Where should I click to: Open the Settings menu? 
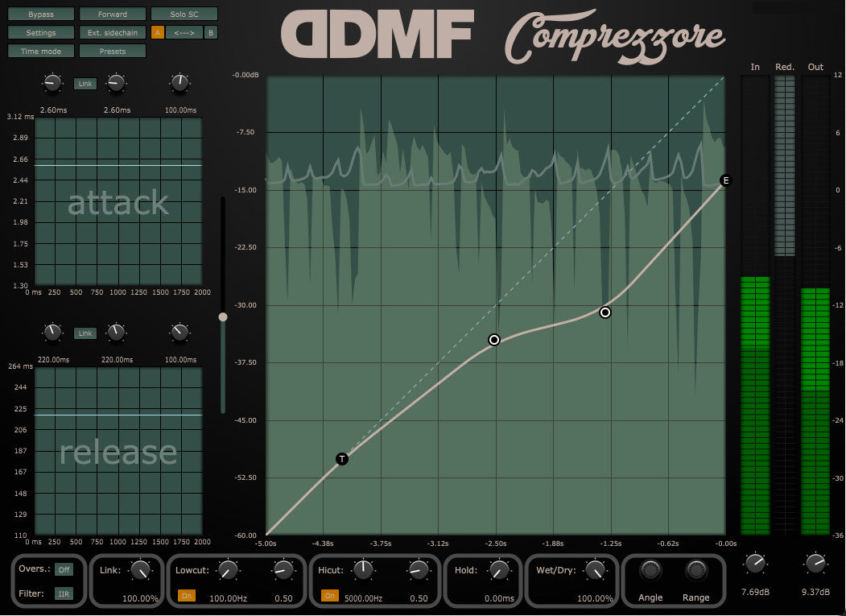41,33
